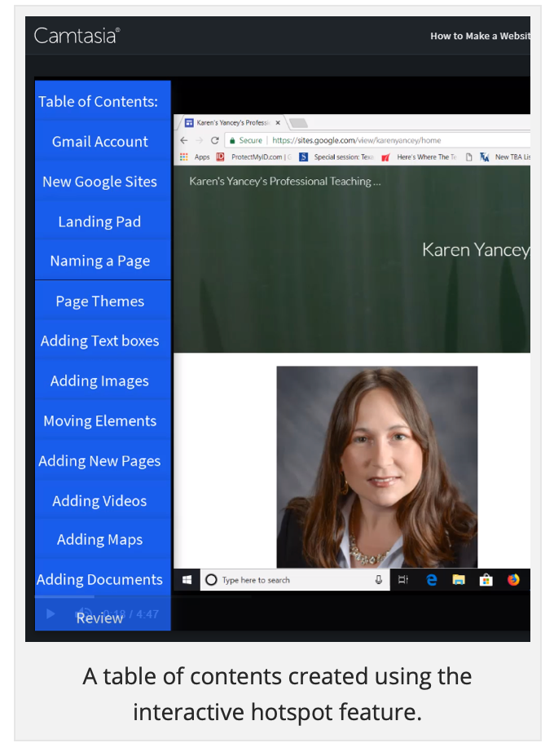This screenshot has width=554, height=756.
Task: Click the video progress bar
Action: pos(143,597)
